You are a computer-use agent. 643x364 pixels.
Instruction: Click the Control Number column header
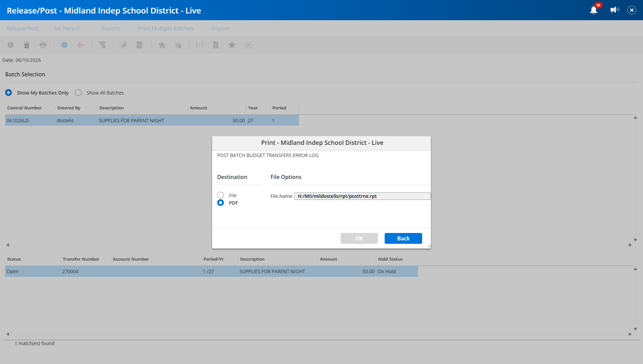pyautogui.click(x=25, y=108)
